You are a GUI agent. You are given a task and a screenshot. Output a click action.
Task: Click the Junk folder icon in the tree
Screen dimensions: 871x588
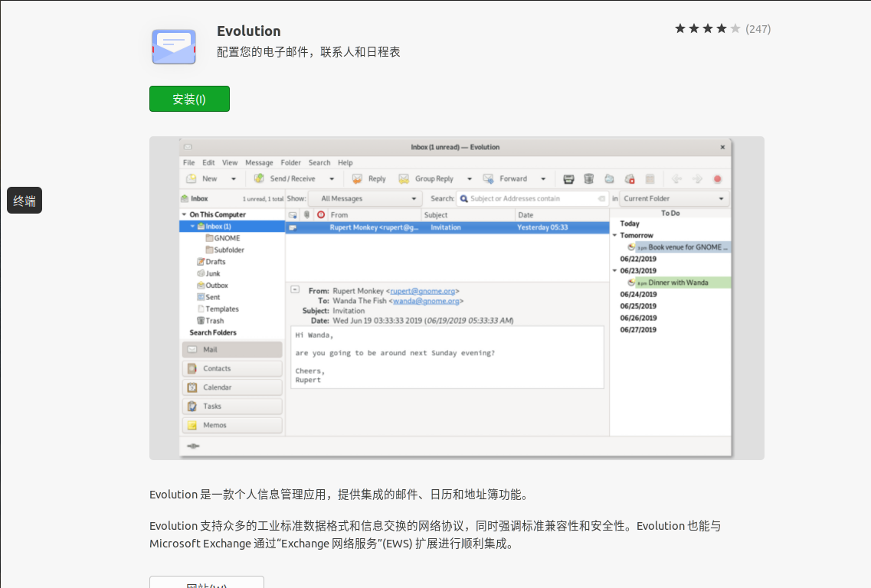pos(201,273)
